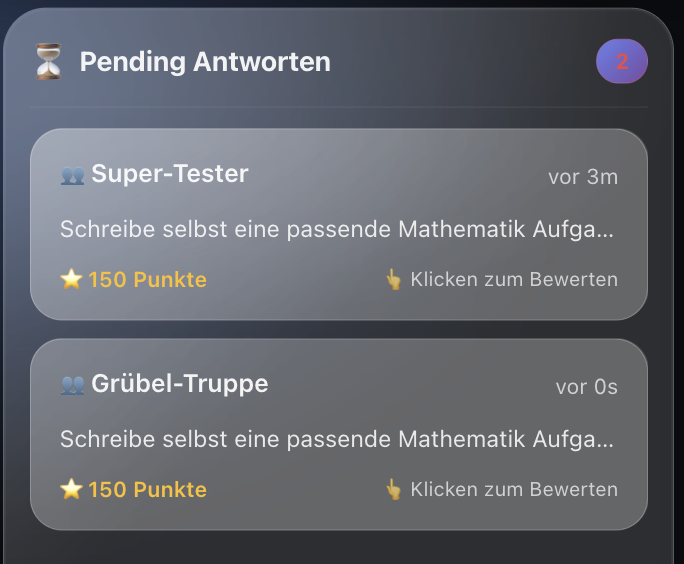Select the Super-Tester team name
Screen dimensions: 684x564
tap(170, 174)
